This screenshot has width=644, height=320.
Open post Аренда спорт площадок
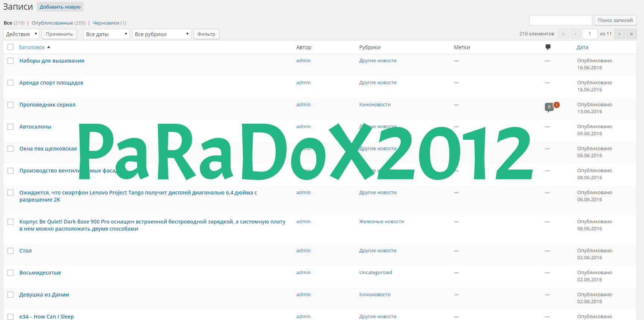tap(51, 83)
